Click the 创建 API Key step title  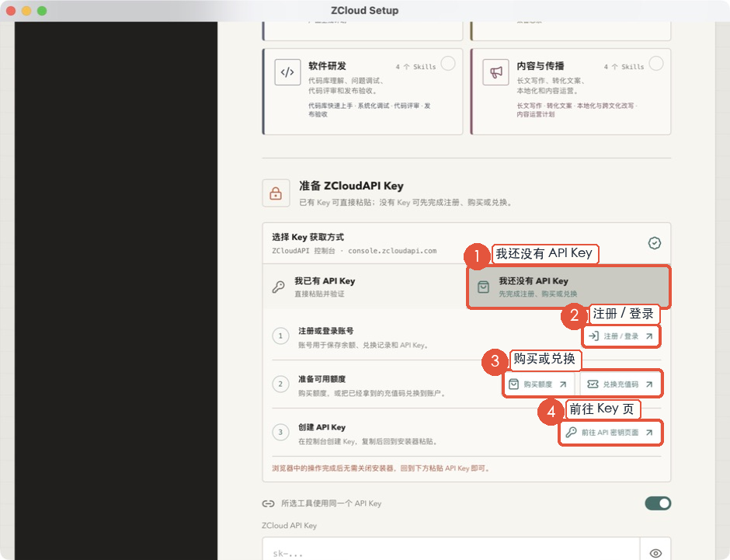(322, 427)
